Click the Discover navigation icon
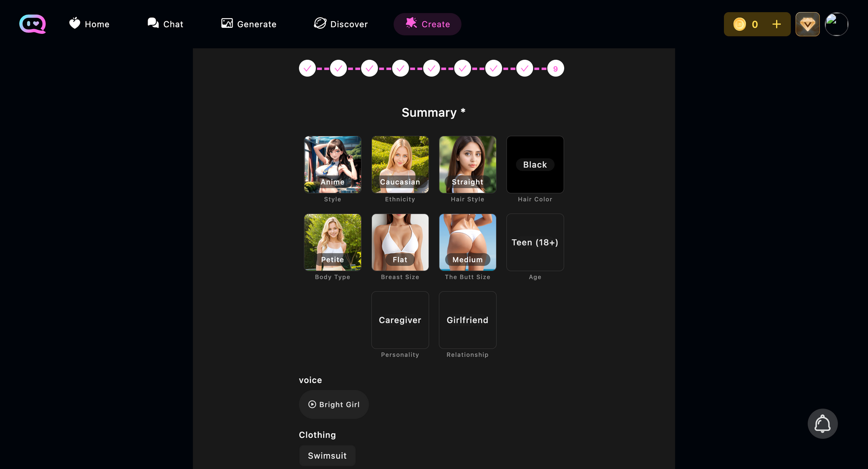This screenshot has width=868, height=469. [319, 23]
